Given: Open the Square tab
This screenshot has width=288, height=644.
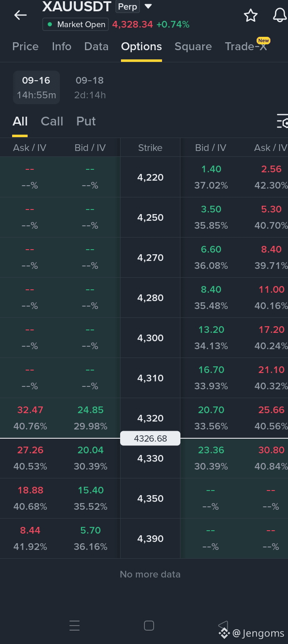Looking at the screenshot, I should (x=193, y=46).
